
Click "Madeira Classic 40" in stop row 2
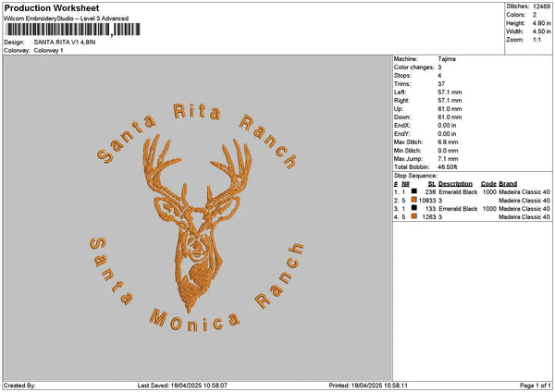pos(524,201)
